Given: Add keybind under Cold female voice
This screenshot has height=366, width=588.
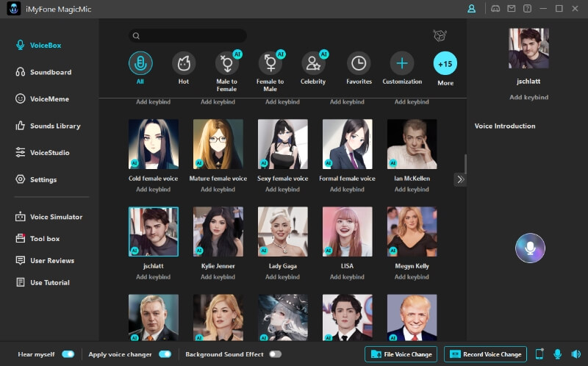Looking at the screenshot, I should click(153, 190).
